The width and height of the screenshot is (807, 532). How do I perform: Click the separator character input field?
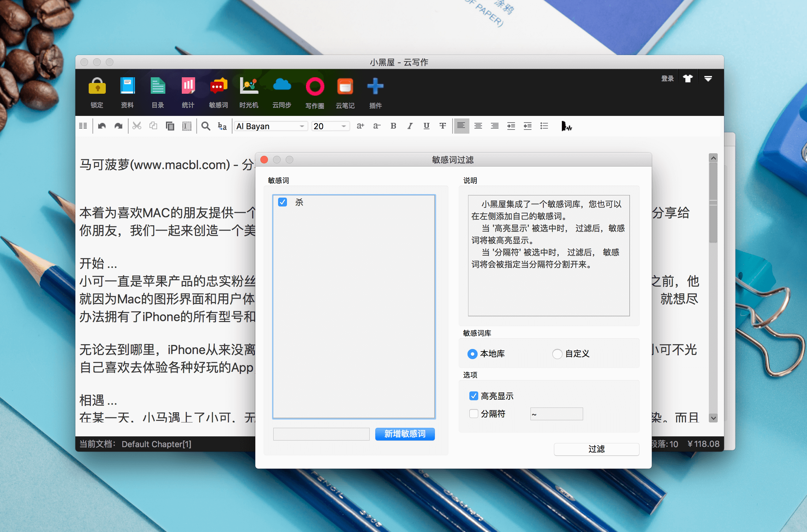pos(556,414)
